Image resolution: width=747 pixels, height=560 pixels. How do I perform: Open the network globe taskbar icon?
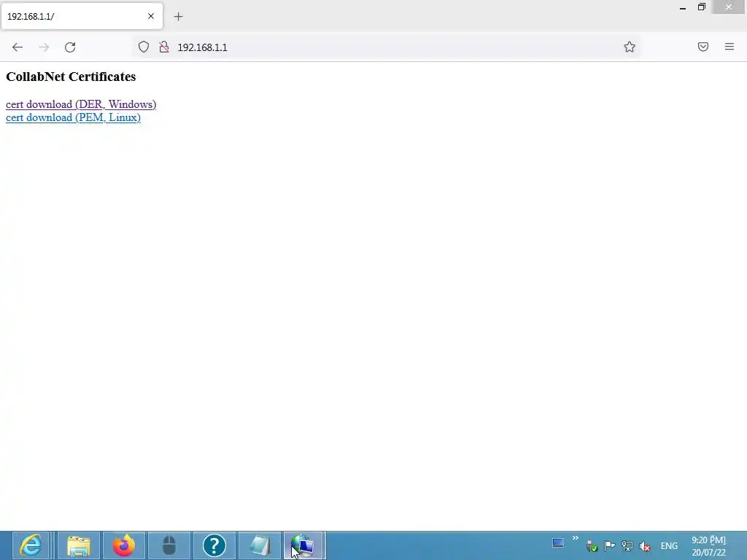coord(305,545)
